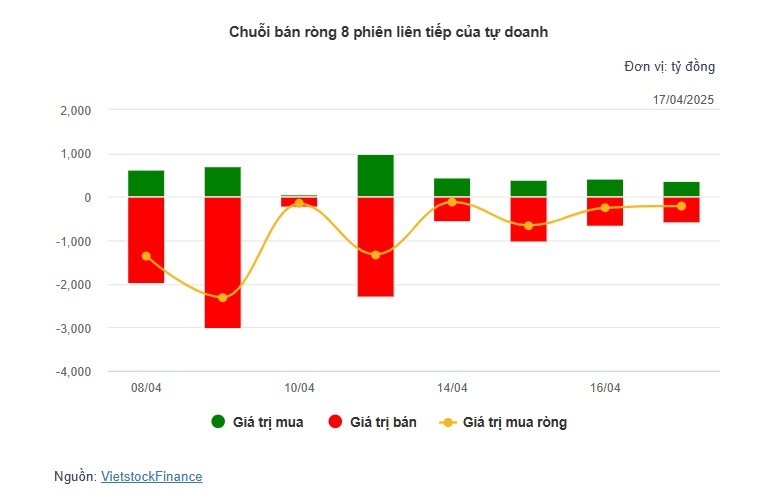Click the Giá trị bán legend label
This screenshot has height=502, width=765.
[x=383, y=422]
